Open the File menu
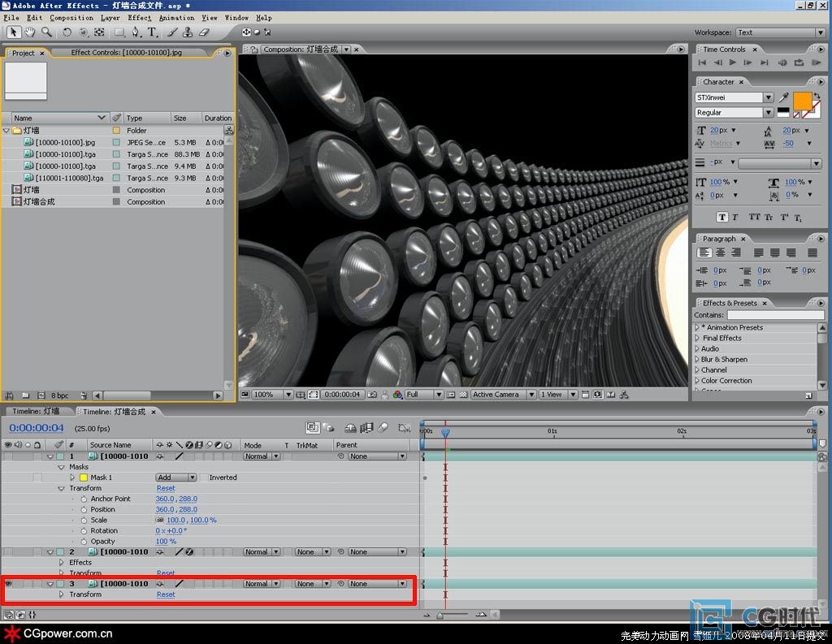 [11, 18]
